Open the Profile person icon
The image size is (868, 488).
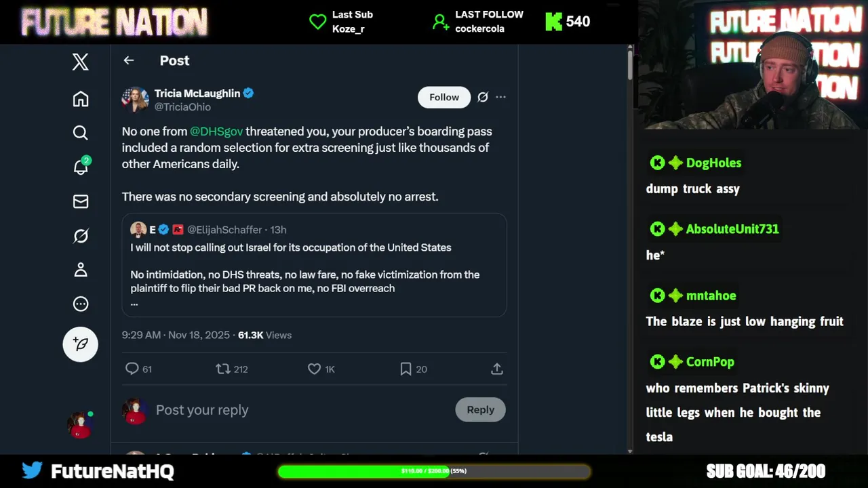(x=81, y=270)
